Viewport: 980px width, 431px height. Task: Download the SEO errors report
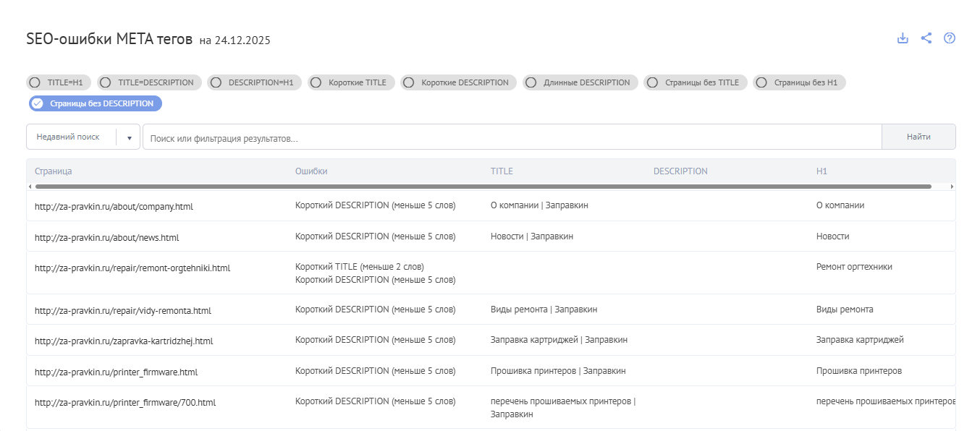click(x=903, y=38)
